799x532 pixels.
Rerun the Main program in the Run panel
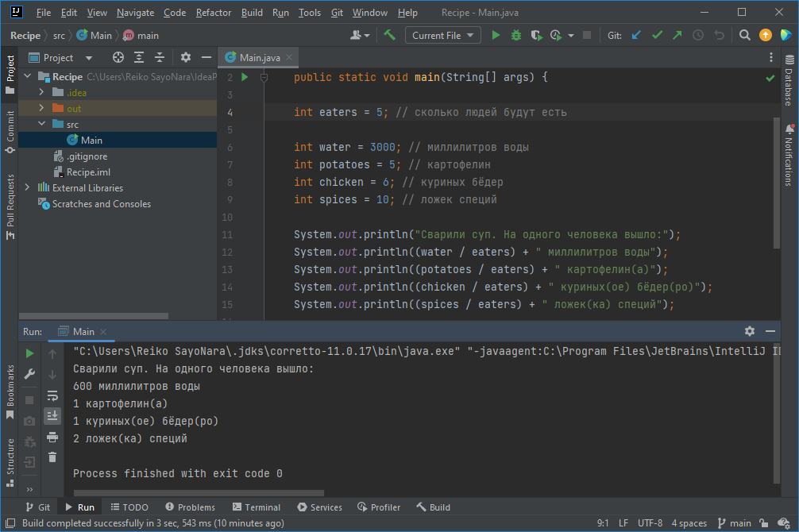coord(29,353)
